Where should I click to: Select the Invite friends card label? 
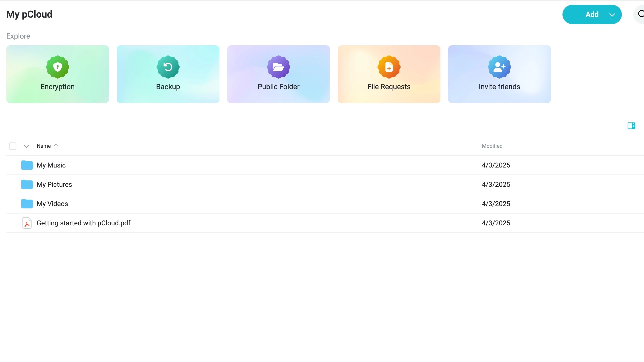(500, 87)
